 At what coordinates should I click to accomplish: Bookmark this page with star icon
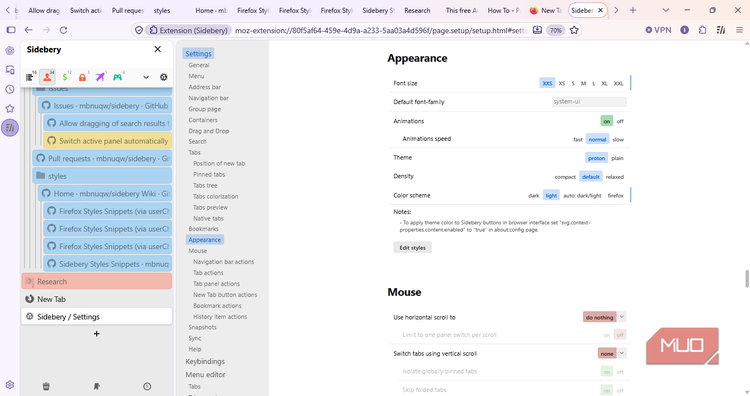574,30
